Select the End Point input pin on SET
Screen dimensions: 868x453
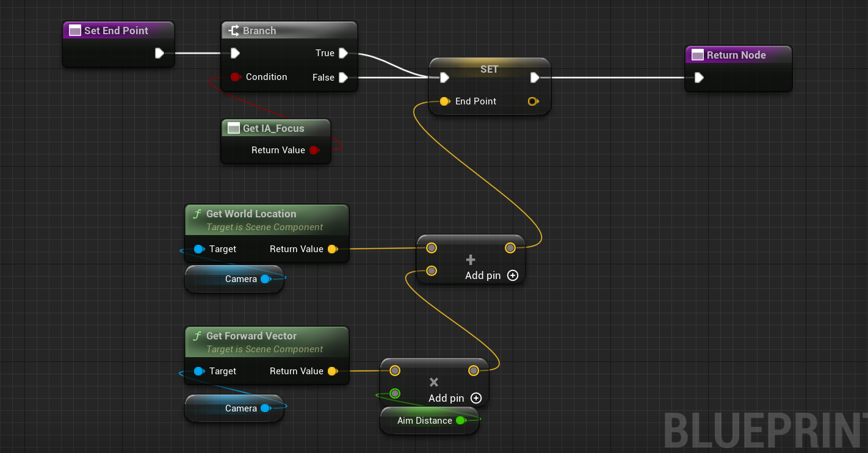click(x=445, y=101)
